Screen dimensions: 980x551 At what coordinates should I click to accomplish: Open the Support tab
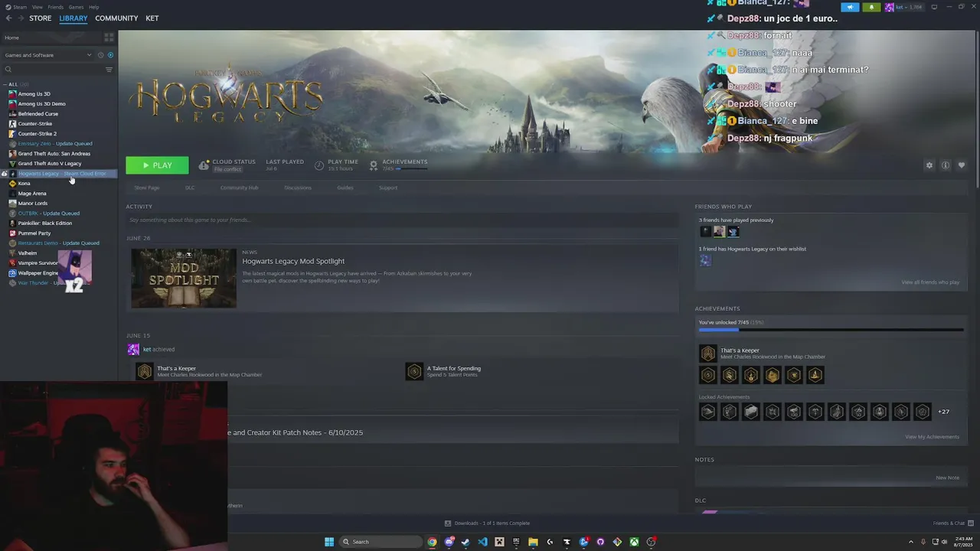tap(388, 187)
